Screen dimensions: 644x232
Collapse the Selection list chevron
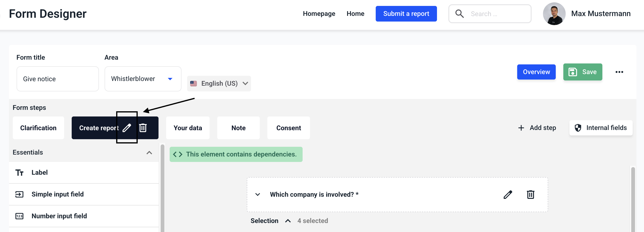(288, 221)
